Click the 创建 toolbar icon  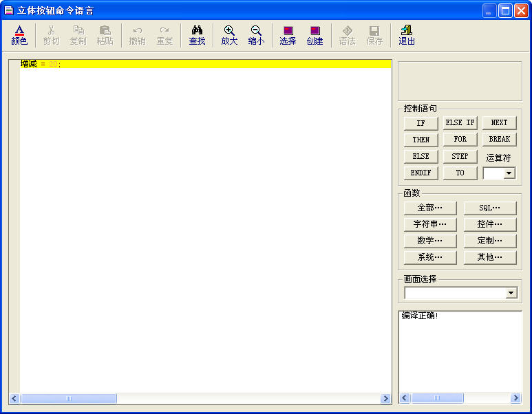coord(315,35)
